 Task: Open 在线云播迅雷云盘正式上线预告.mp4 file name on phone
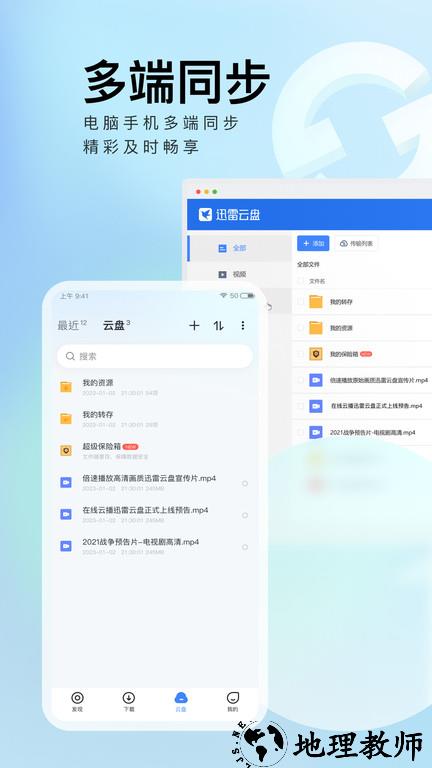[145, 510]
